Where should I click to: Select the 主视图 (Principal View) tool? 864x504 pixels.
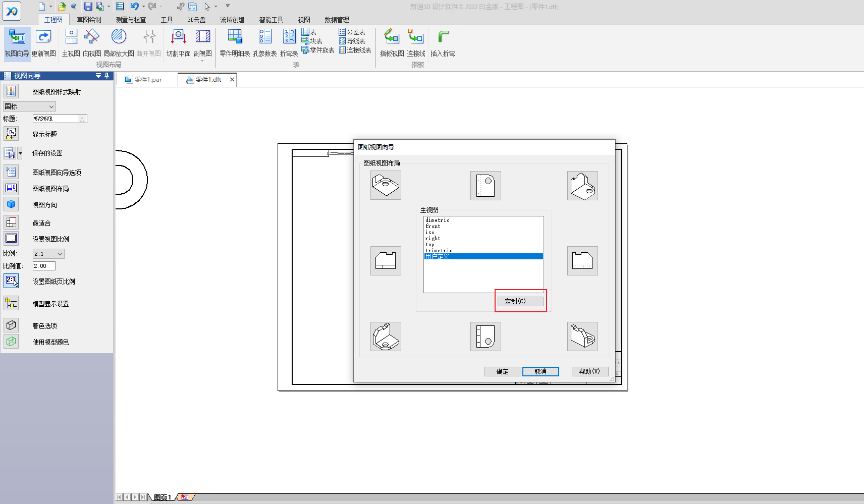pyautogui.click(x=71, y=43)
